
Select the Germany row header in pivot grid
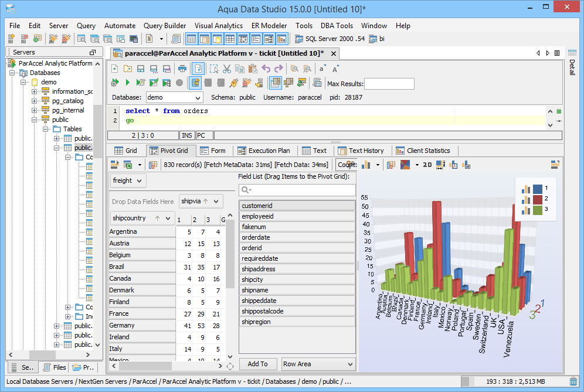click(x=142, y=325)
